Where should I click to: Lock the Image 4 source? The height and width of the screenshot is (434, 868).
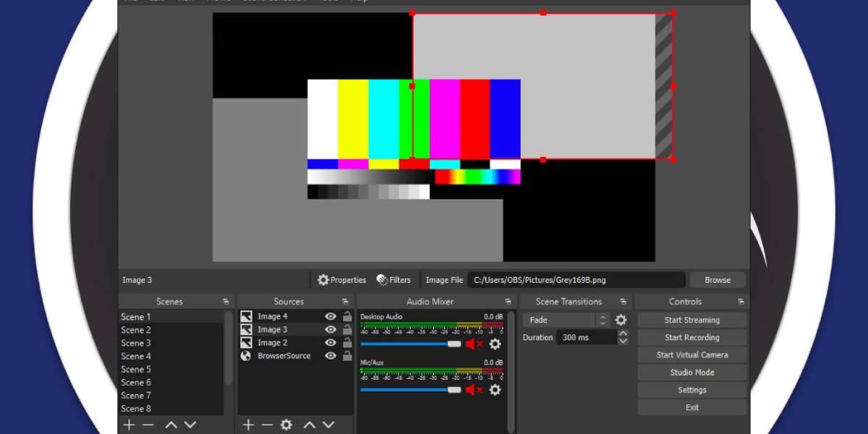point(347,316)
